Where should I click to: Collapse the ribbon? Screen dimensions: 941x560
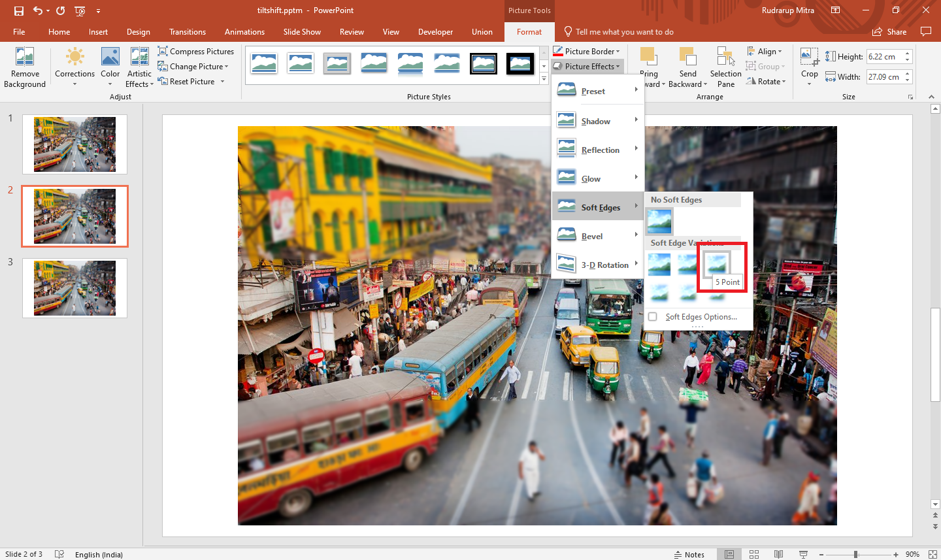coord(931,97)
